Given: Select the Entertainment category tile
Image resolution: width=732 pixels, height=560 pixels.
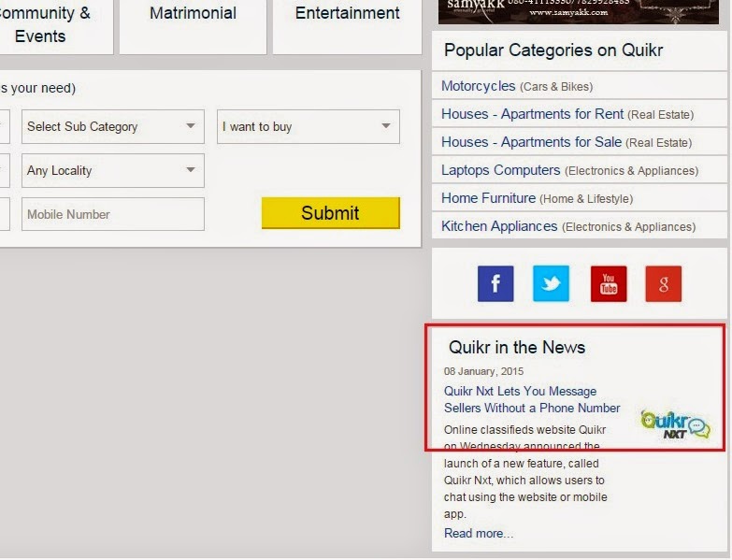Looking at the screenshot, I should pos(348,25).
